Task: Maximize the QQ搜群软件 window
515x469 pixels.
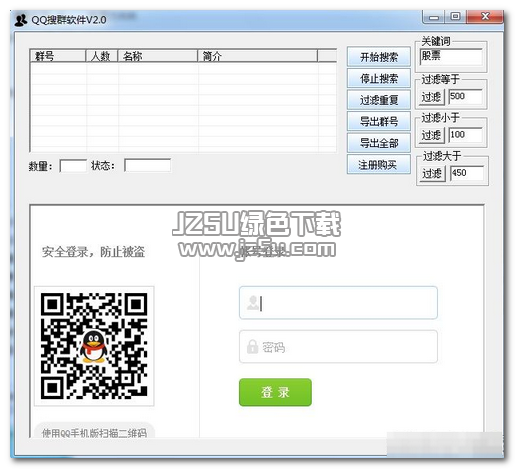Action: coord(455,17)
